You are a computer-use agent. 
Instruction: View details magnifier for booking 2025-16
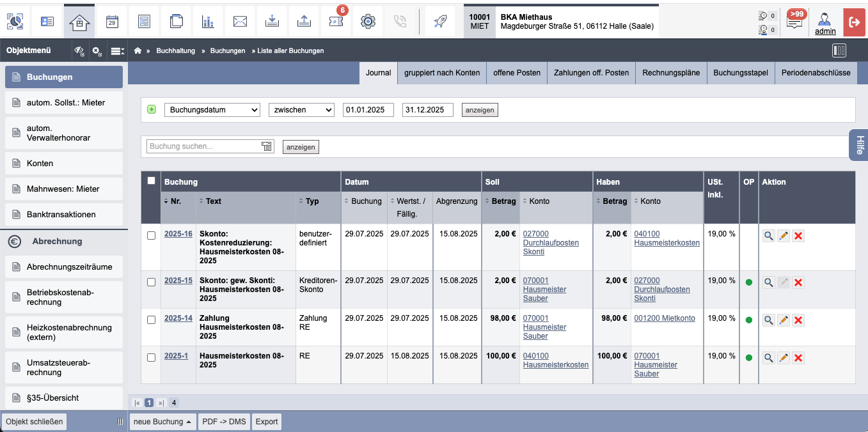tap(768, 236)
